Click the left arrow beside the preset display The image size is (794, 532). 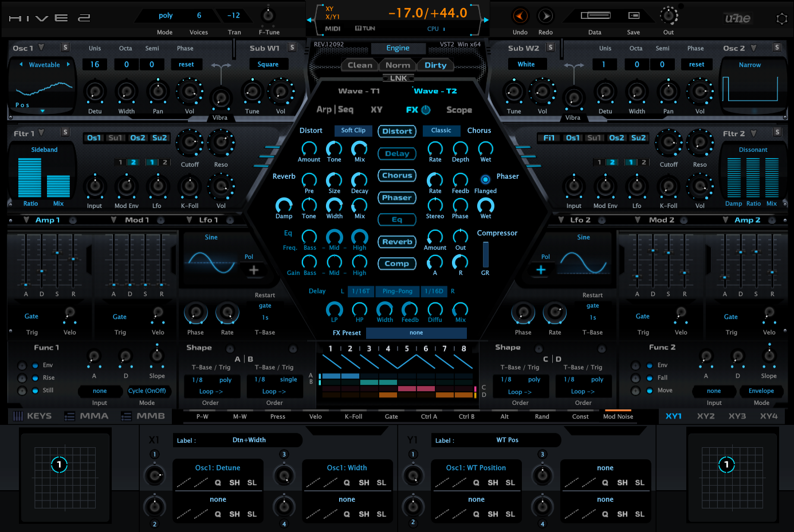coord(310,19)
